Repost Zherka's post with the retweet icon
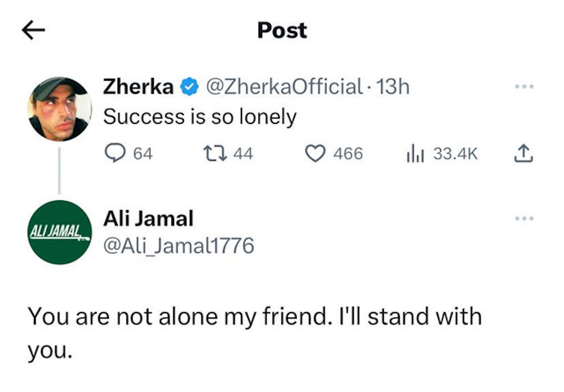This screenshot has width=564, height=392. coord(215,153)
